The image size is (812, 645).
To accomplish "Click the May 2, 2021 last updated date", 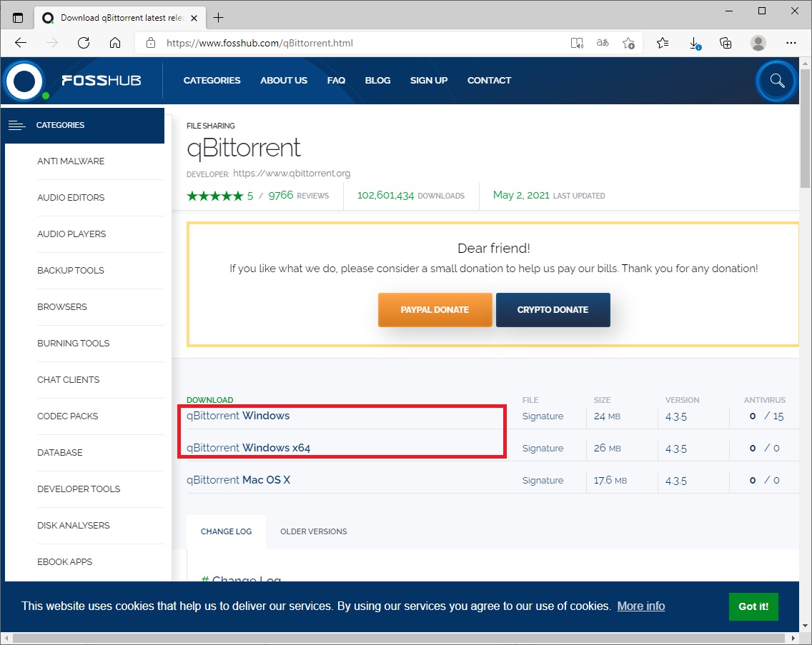I will (x=521, y=195).
